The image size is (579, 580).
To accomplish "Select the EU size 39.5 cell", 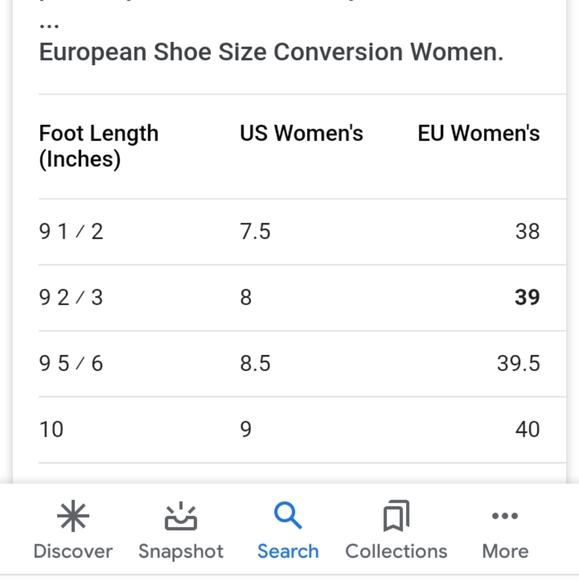I will [518, 363].
